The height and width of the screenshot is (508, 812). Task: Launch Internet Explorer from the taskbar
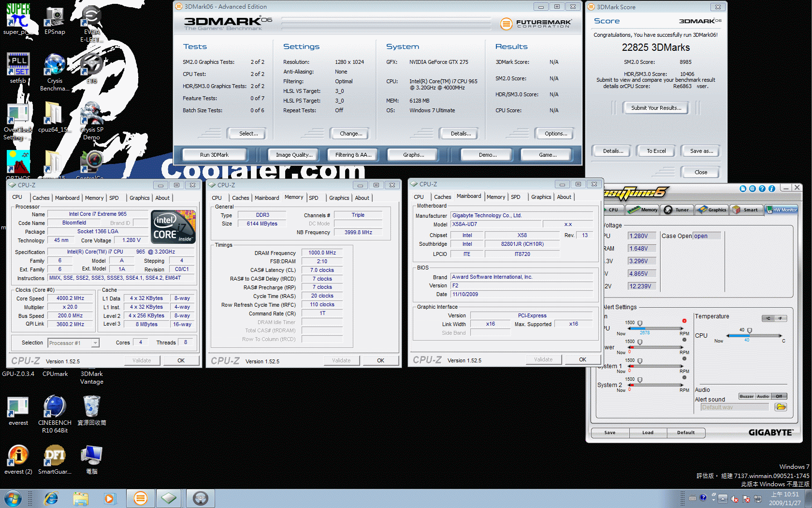[x=51, y=498]
